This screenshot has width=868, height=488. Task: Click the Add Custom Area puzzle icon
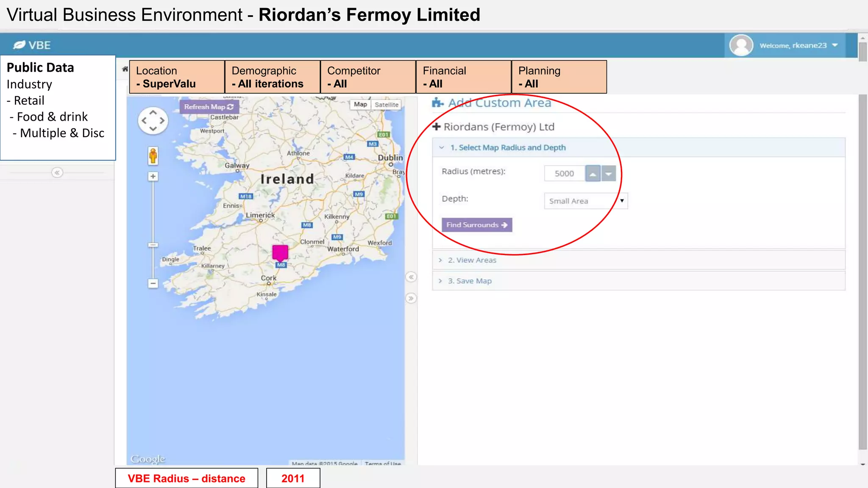point(438,103)
